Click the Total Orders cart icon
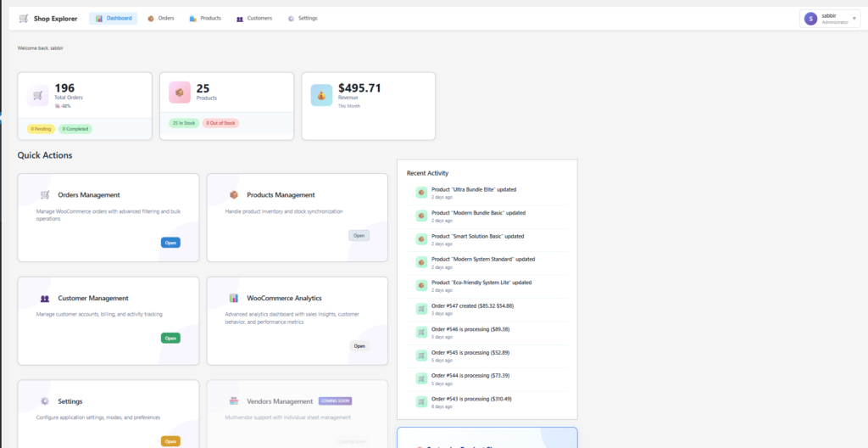Screen dimensions: 868x448 pos(37,95)
